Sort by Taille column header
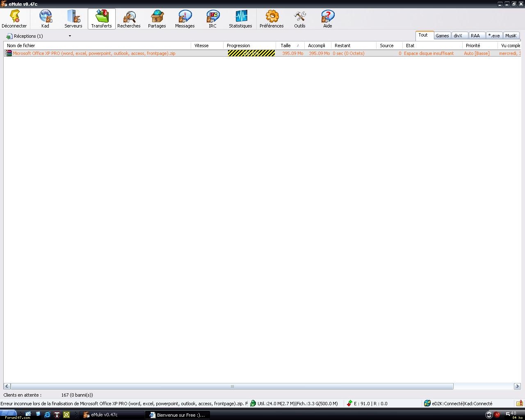This screenshot has width=525, height=420. (x=290, y=46)
